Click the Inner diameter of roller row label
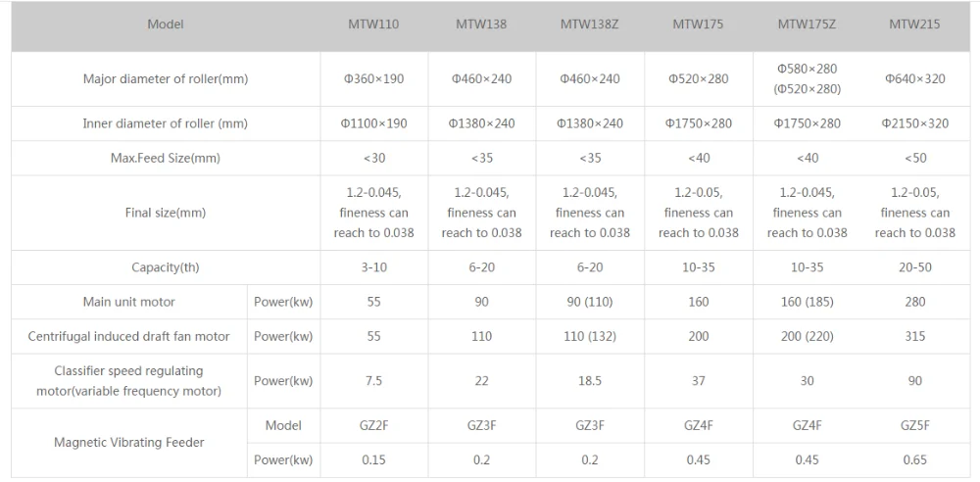The height and width of the screenshot is (482, 980). (x=166, y=123)
